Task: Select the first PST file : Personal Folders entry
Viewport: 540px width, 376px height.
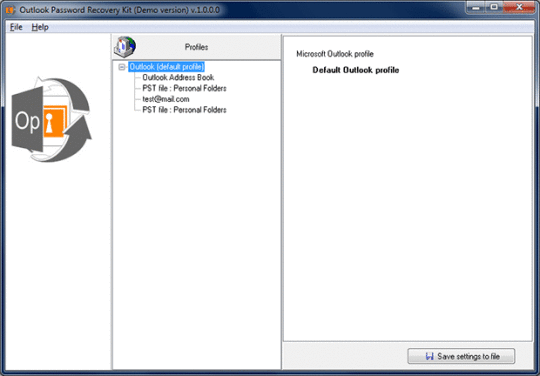Action: 184,88
